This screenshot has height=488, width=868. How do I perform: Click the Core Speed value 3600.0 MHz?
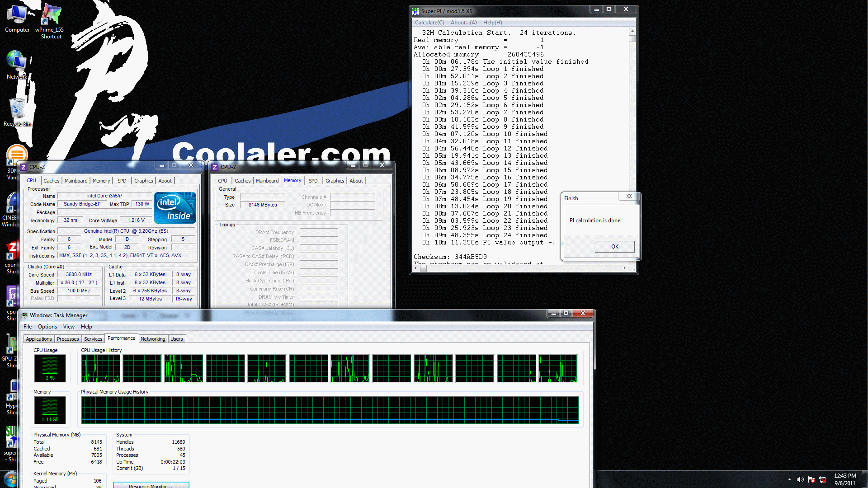79,274
